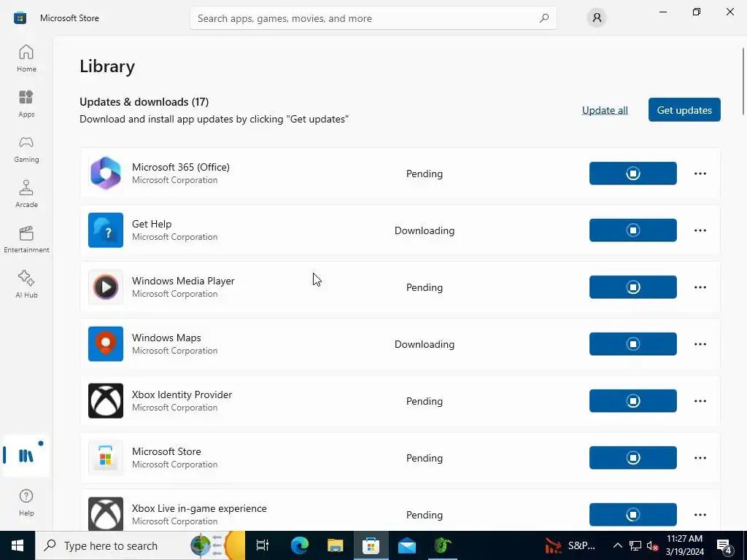Click the Updates & downloads (17) heading
The image size is (747, 560).
(x=144, y=102)
